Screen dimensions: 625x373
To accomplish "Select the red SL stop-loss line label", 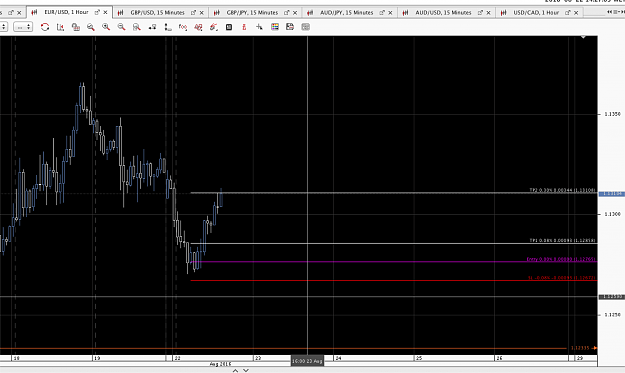I will click(x=562, y=278).
